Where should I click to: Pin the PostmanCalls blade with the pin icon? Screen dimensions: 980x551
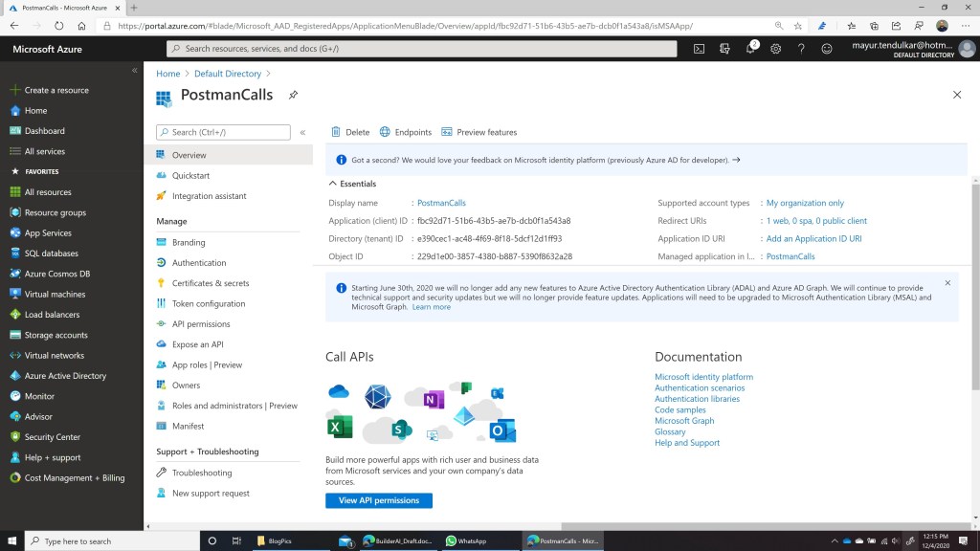[293, 95]
